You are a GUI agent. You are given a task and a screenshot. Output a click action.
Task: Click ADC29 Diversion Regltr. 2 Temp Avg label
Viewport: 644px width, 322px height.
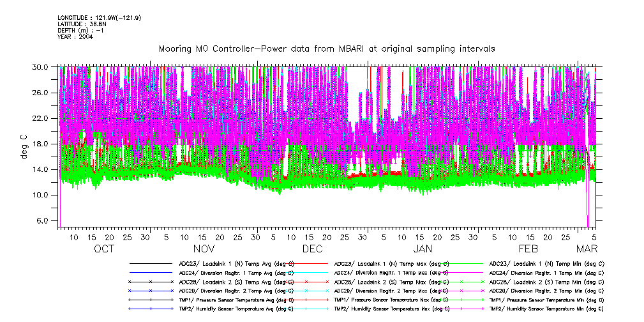(236, 290)
